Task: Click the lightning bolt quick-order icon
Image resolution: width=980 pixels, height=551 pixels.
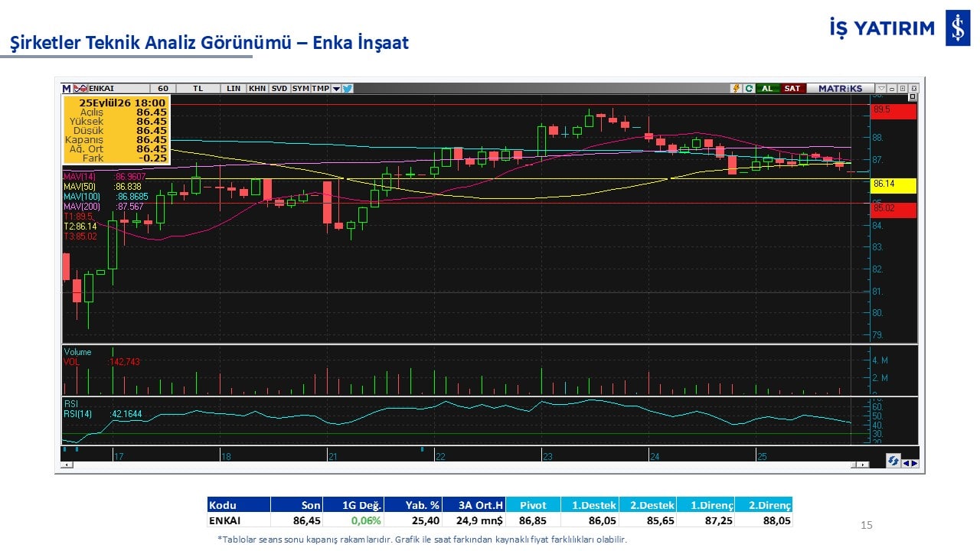Action: point(736,89)
